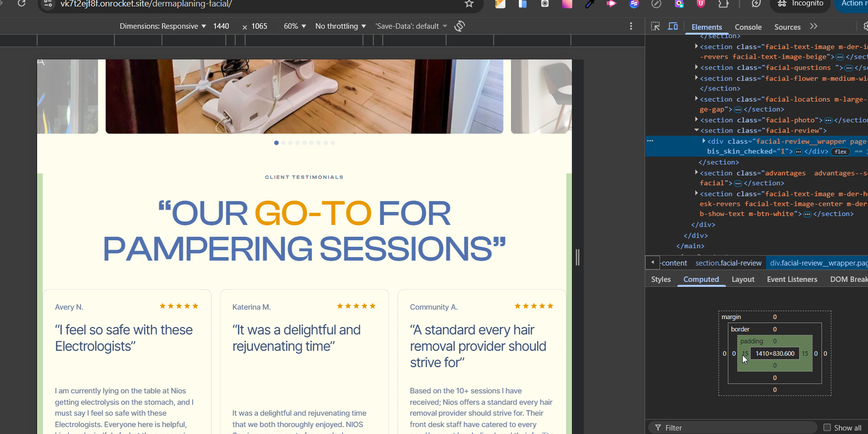This screenshot has width=868, height=434.
Task: Activate the inspect element picker tool
Action: click(655, 26)
